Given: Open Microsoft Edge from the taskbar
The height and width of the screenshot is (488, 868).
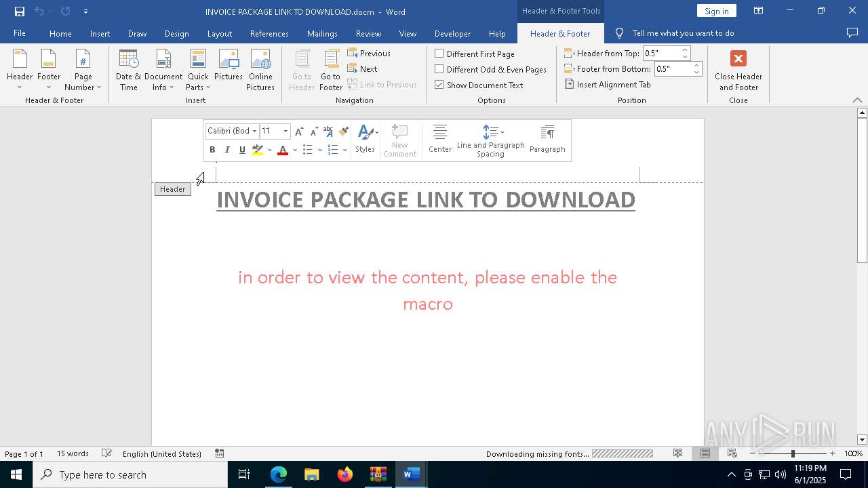Looking at the screenshot, I should (x=279, y=474).
